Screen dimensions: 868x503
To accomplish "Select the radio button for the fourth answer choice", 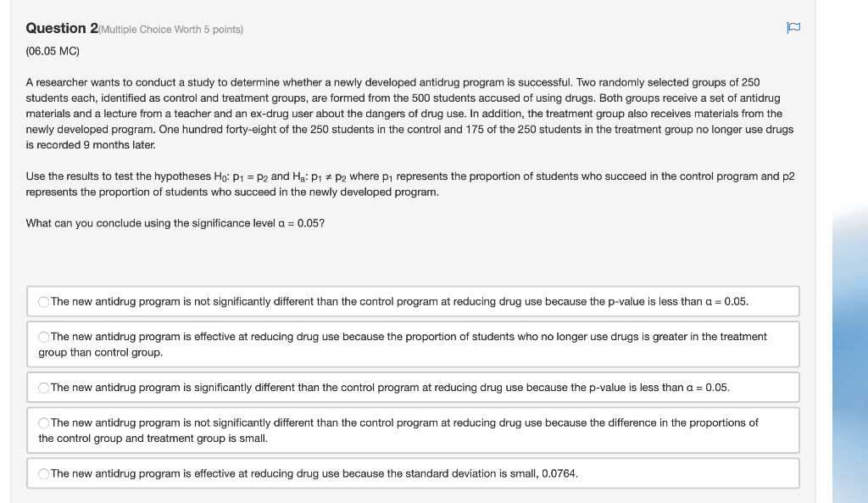I will coord(43,422).
